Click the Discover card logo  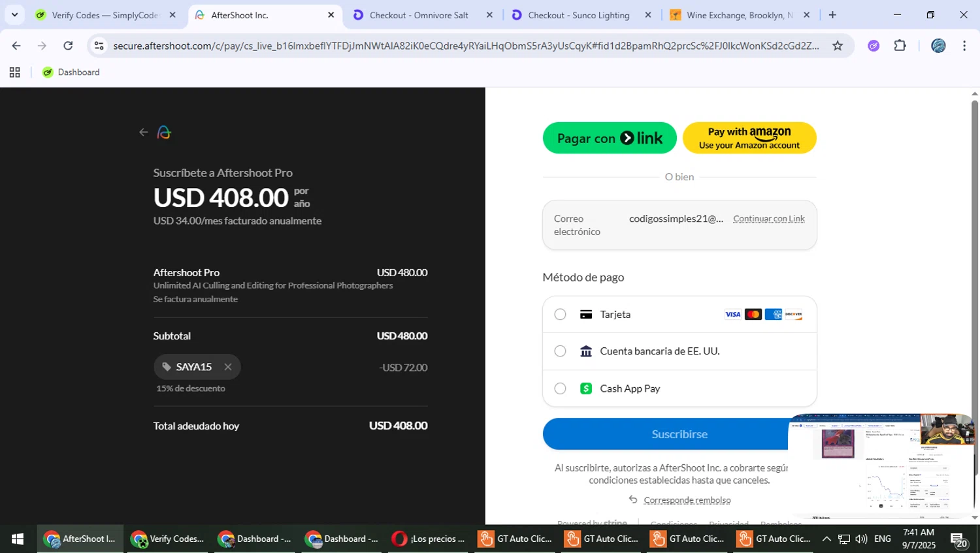tap(794, 315)
